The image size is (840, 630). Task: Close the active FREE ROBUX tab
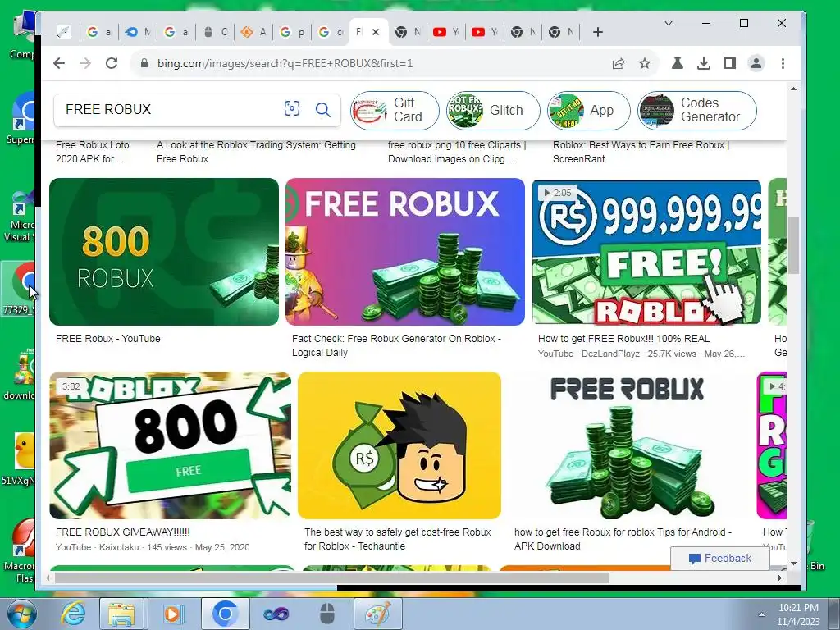[x=376, y=32]
